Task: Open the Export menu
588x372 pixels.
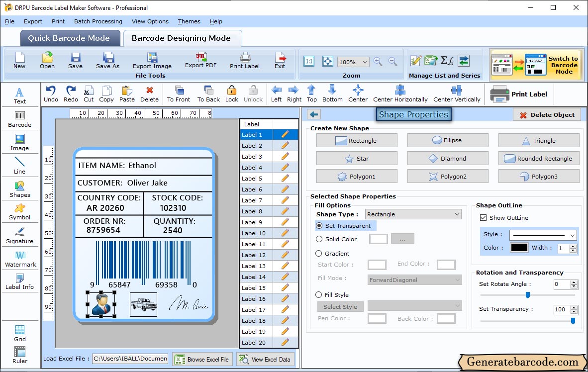Action: tap(33, 21)
